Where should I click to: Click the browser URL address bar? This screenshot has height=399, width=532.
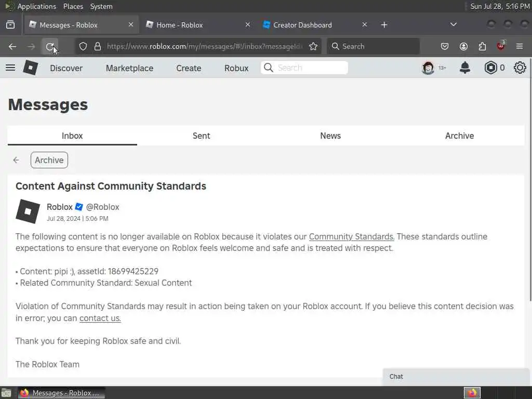pyautogui.click(x=204, y=46)
